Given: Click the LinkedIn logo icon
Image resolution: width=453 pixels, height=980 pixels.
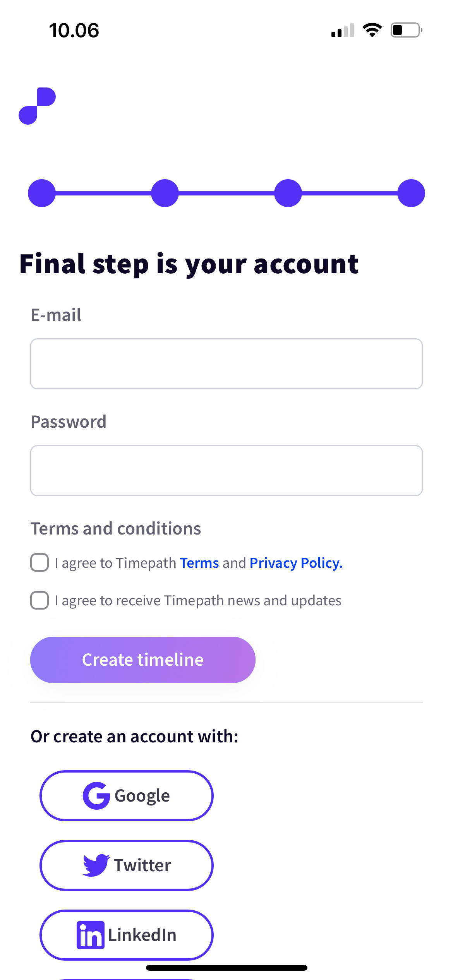Looking at the screenshot, I should [x=91, y=935].
